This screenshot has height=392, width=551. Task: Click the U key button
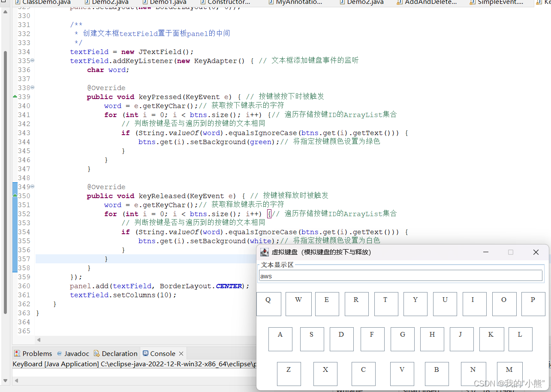click(445, 304)
